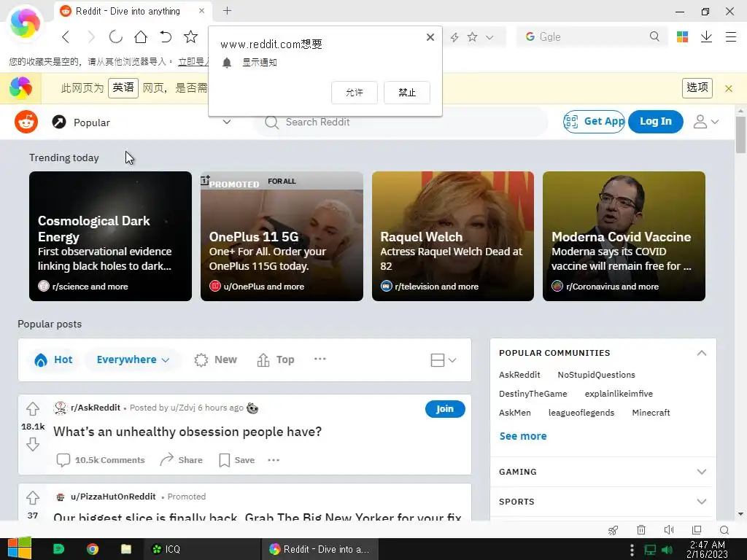The image size is (747, 560).
Task: Open more options on AskReddit post
Action: coord(274,460)
